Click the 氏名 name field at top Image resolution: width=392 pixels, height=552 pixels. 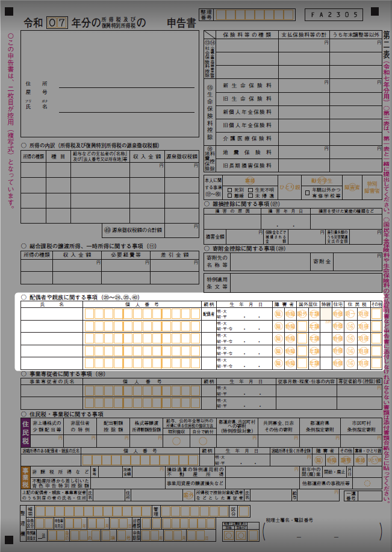pos(126,107)
